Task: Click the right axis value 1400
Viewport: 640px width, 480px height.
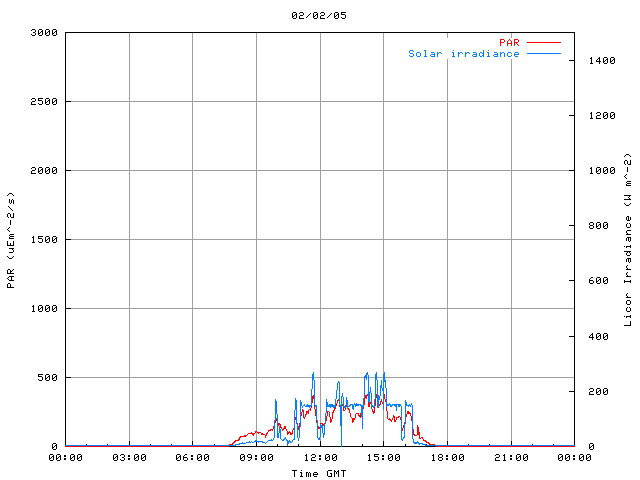Action: (x=602, y=61)
